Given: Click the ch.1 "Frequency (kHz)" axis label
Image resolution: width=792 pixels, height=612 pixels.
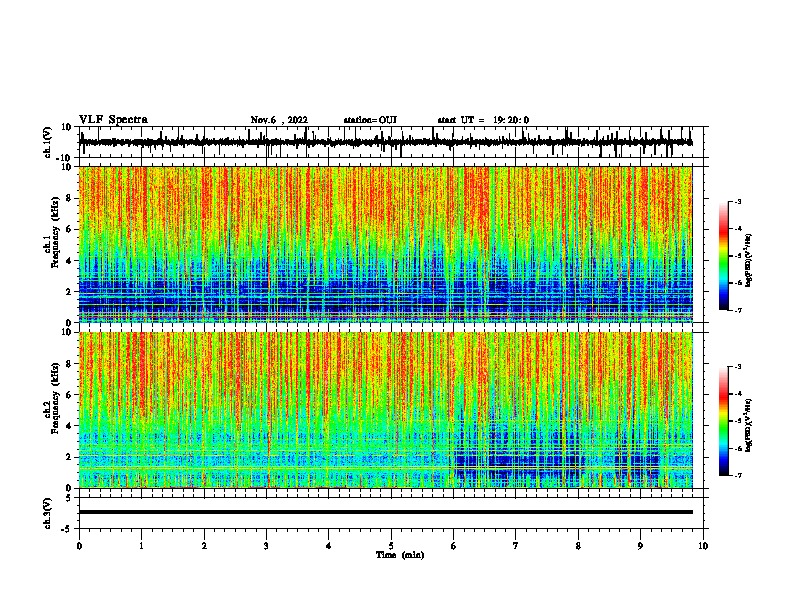Looking at the screenshot, I should pos(55,232).
